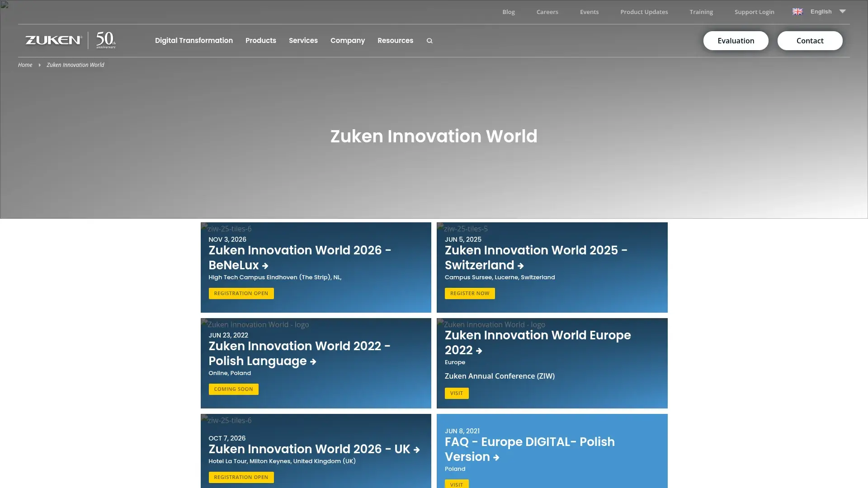Open the Resources menu
The width and height of the screenshot is (868, 488).
tap(395, 41)
